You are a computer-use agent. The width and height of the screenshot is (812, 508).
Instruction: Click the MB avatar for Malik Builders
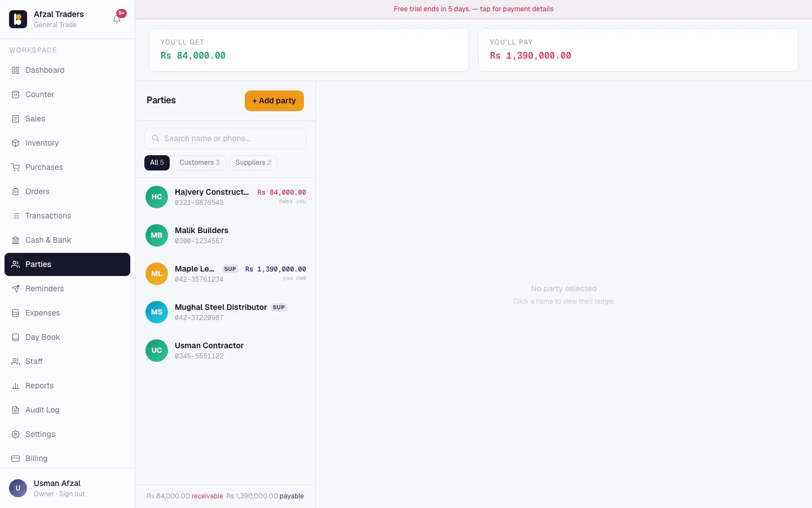[x=157, y=235]
